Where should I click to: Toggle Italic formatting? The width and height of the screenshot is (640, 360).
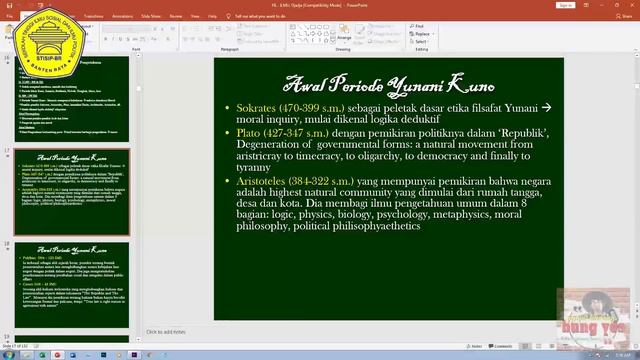113,39
